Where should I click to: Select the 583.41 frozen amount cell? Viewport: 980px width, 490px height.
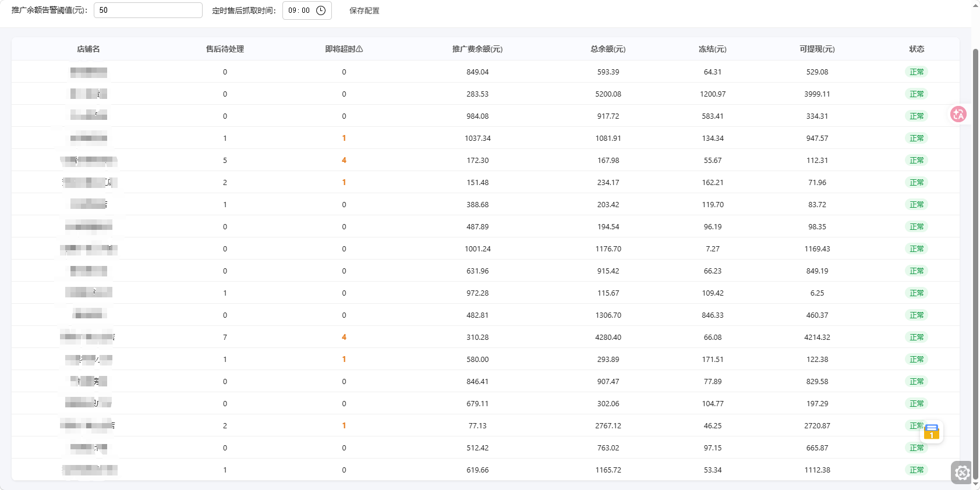[713, 116]
